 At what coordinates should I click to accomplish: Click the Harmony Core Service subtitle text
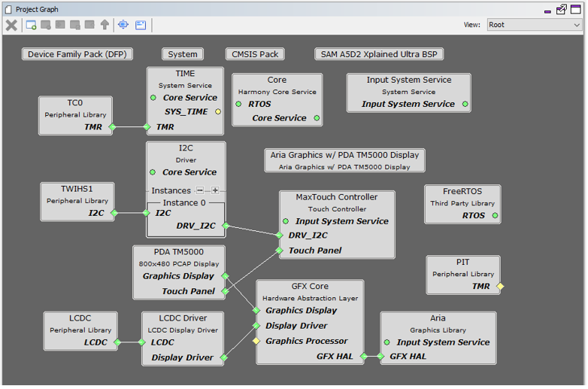coord(277,92)
